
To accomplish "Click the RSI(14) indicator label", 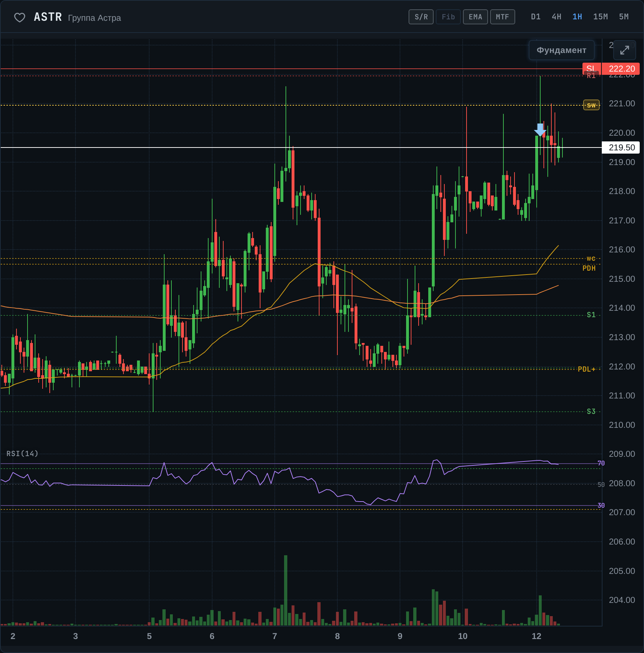I will click(22, 454).
